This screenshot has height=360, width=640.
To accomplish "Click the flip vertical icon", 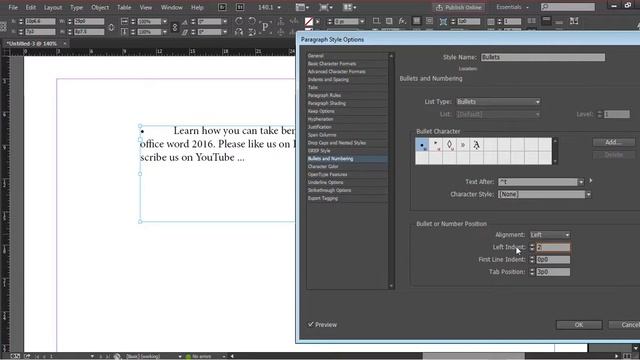I will coord(252,32).
